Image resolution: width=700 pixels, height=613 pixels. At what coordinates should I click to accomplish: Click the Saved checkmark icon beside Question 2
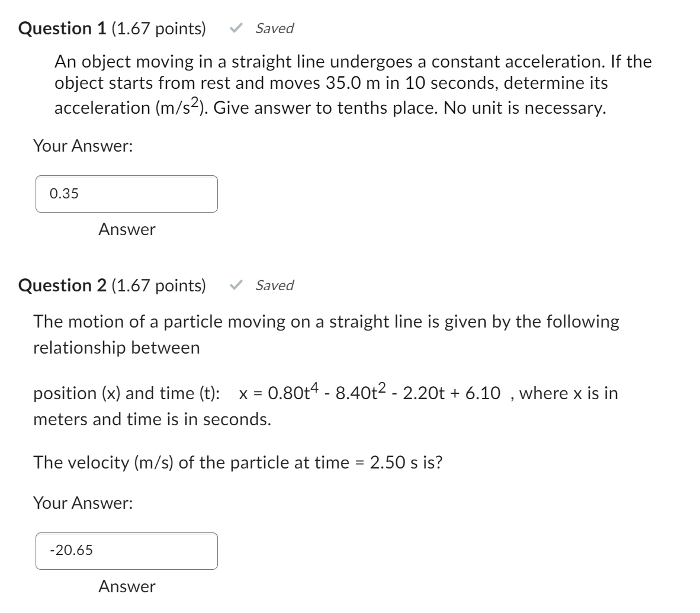coord(235,285)
